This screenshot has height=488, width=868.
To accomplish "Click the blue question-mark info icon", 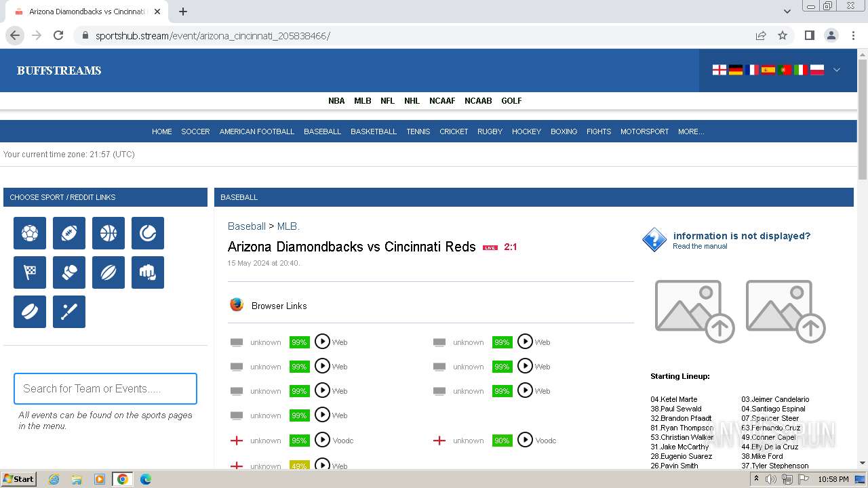I will (654, 240).
